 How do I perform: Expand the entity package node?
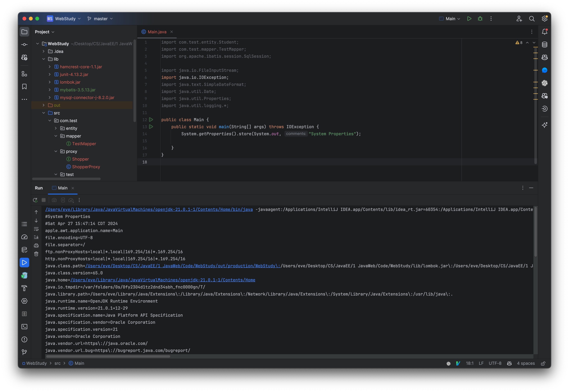pos(55,128)
